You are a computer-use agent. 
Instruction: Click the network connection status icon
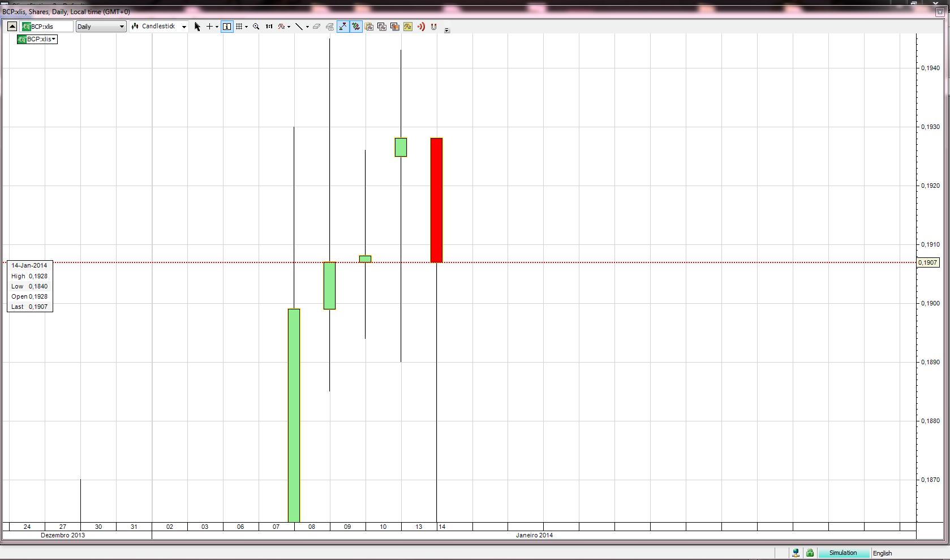pos(796,553)
